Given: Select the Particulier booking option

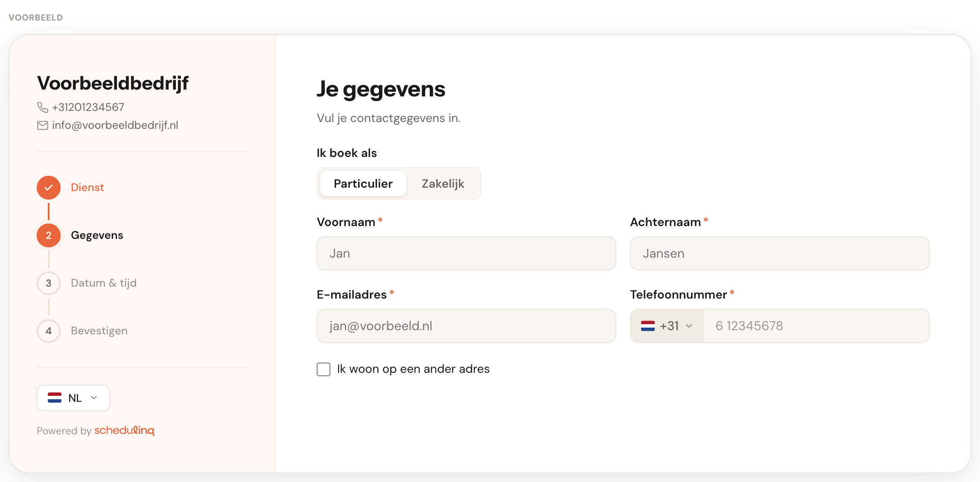Looking at the screenshot, I should coord(363,183).
